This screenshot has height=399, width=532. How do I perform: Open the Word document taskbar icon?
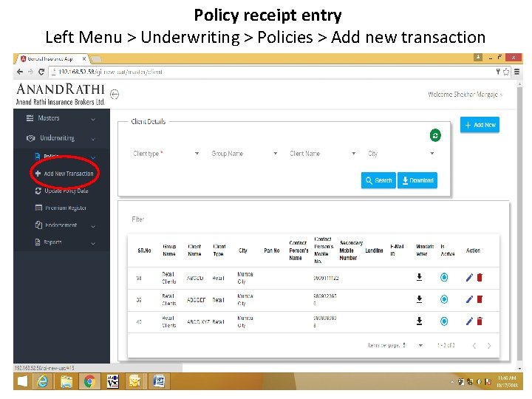click(x=159, y=381)
